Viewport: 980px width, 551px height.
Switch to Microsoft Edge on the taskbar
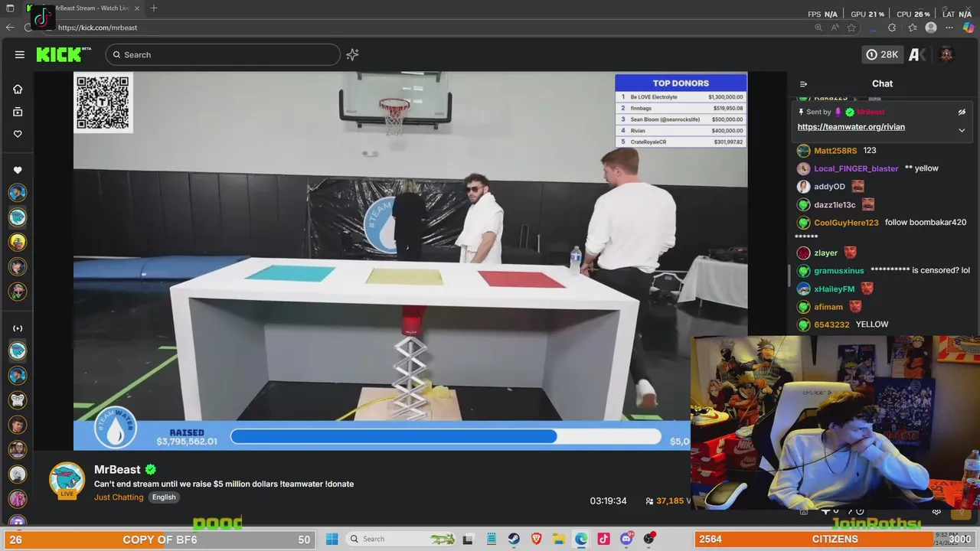(x=581, y=539)
